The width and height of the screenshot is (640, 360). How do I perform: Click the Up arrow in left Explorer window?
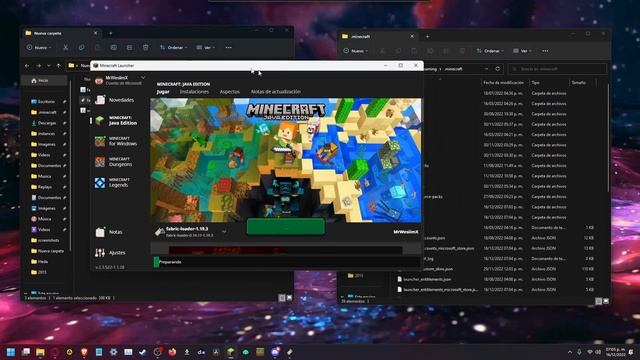pos(59,66)
